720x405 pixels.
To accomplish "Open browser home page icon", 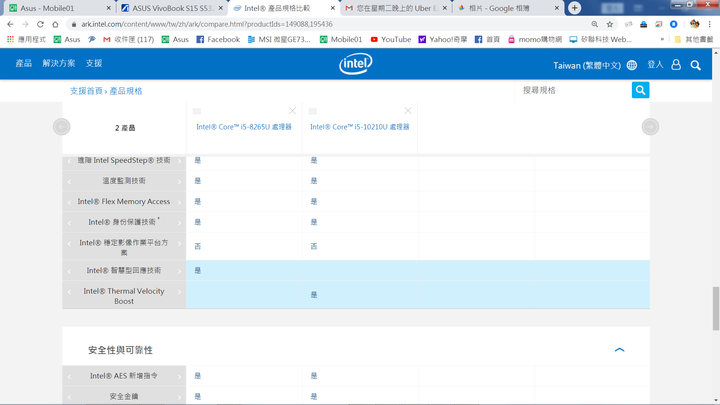I will (x=55, y=24).
